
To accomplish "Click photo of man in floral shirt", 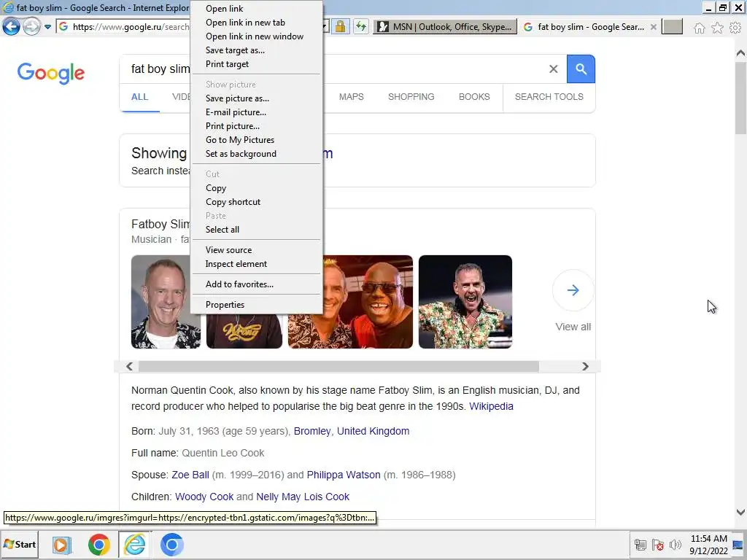I will point(465,302).
